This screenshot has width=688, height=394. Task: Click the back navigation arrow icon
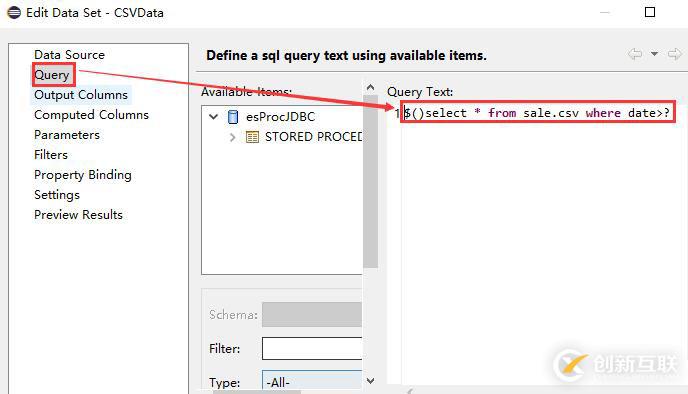pyautogui.click(x=634, y=54)
